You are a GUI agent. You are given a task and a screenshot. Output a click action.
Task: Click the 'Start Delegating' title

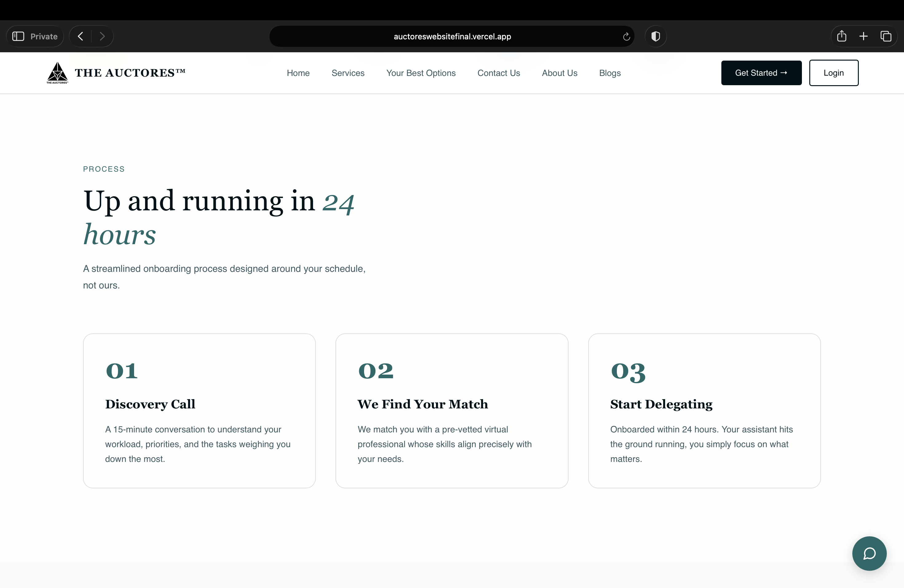[661, 404]
